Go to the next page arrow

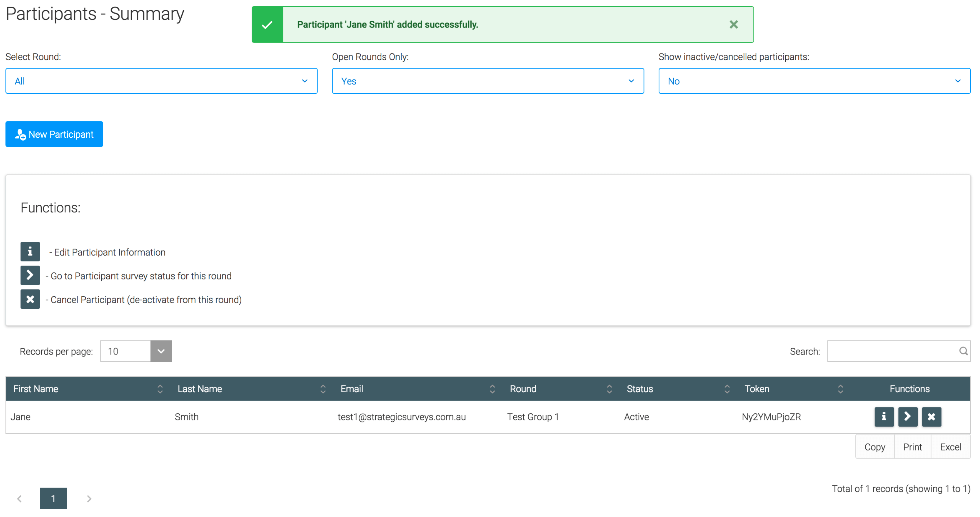click(89, 498)
